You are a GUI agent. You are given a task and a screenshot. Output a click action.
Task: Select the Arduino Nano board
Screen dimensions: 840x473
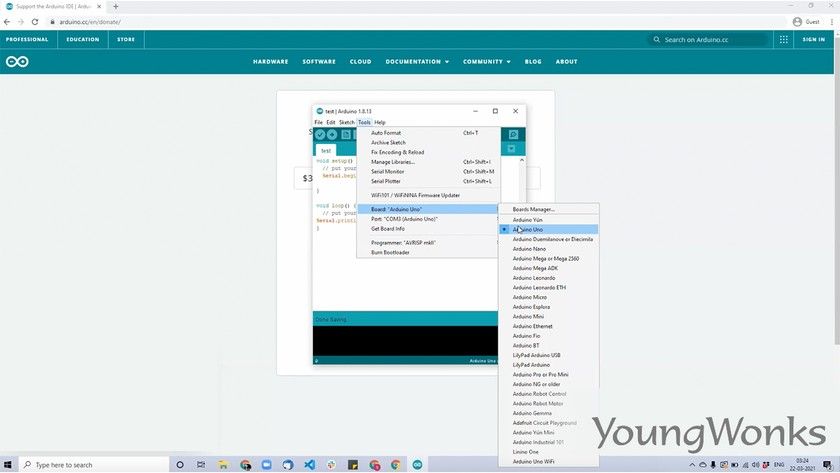tap(549, 249)
